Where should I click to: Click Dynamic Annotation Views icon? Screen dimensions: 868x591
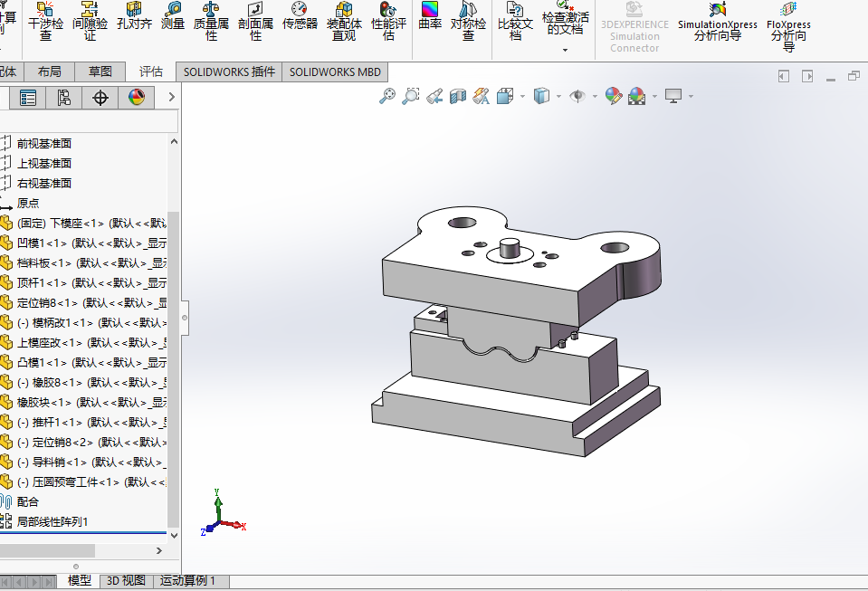pyautogui.click(x=481, y=96)
